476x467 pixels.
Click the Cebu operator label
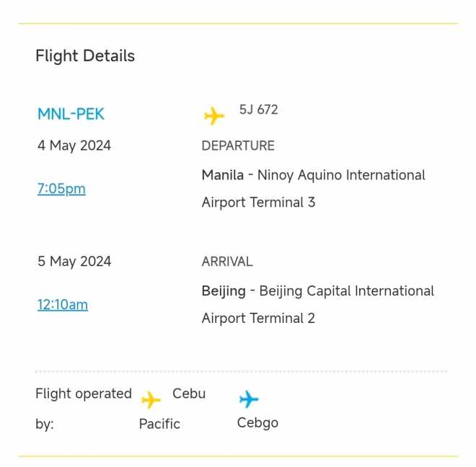pyautogui.click(x=189, y=393)
